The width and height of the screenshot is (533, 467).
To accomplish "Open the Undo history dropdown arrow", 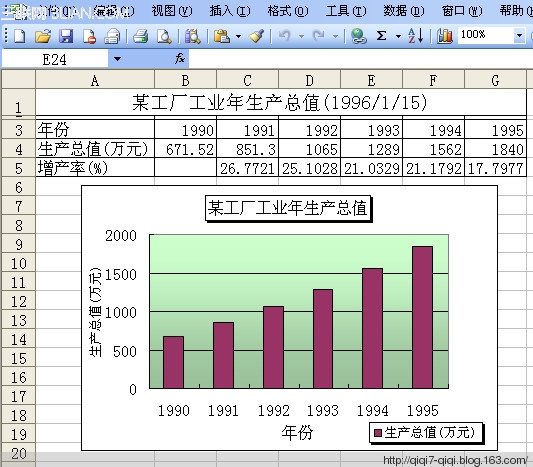I will tap(301, 36).
